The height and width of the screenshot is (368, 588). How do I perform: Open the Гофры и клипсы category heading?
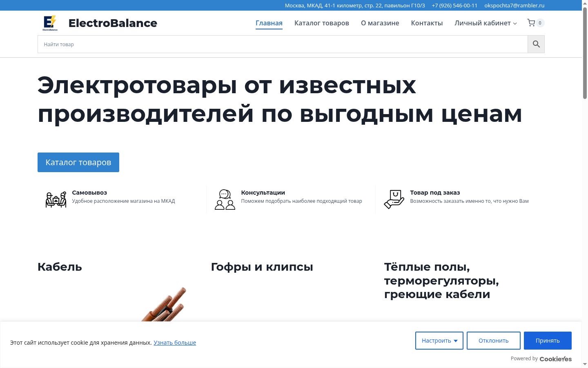[262, 267]
